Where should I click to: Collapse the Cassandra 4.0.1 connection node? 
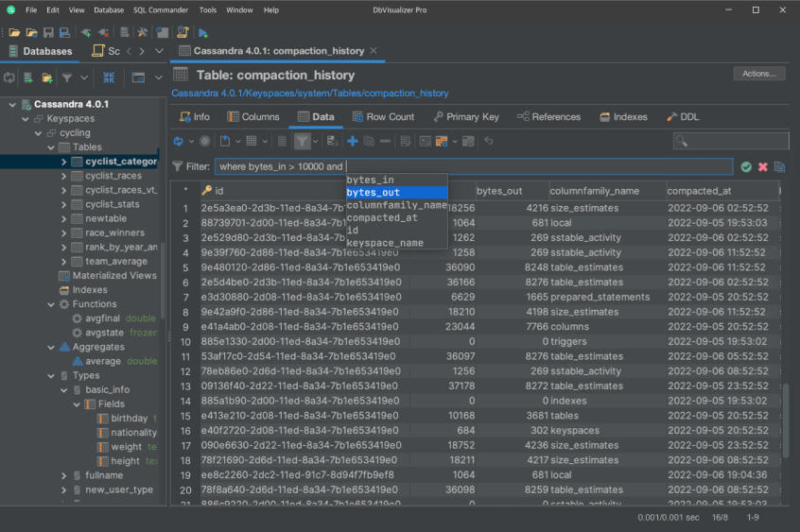[12, 105]
